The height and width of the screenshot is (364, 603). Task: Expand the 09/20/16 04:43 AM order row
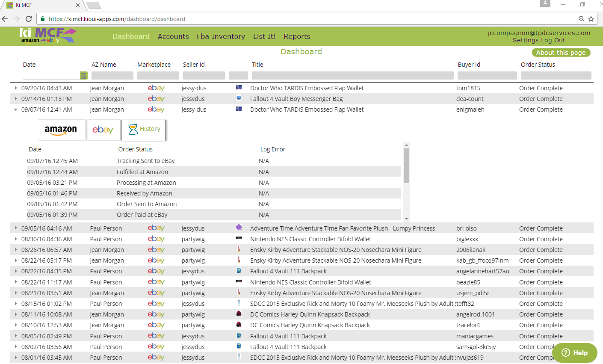pyautogui.click(x=16, y=88)
